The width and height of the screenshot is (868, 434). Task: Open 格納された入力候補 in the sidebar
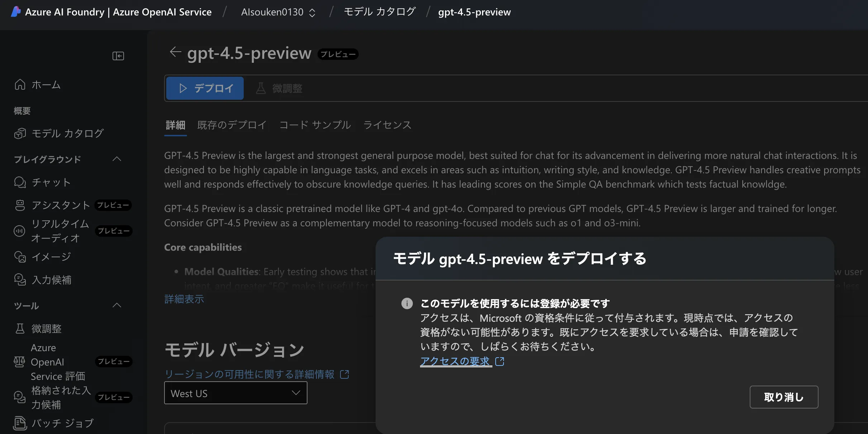pyautogui.click(x=61, y=397)
